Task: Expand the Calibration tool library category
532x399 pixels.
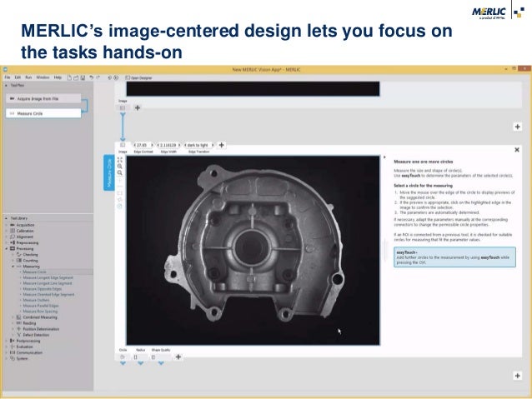Action: click(8, 230)
